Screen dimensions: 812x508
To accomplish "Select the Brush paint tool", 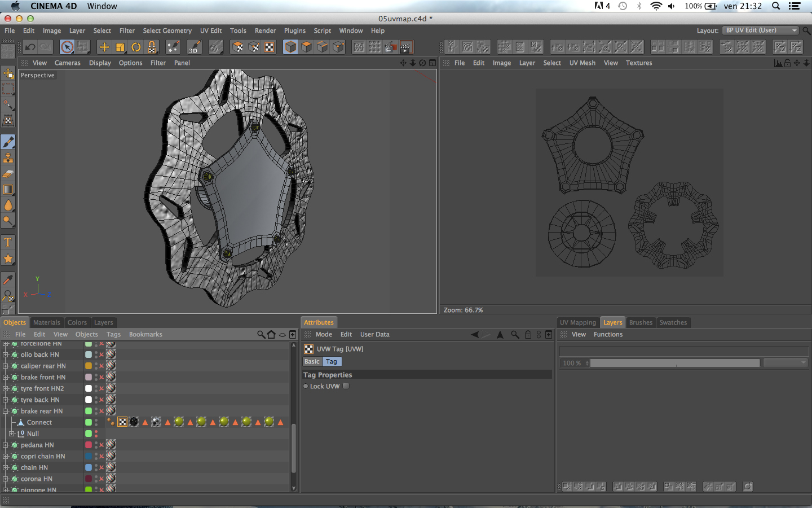I will point(8,142).
